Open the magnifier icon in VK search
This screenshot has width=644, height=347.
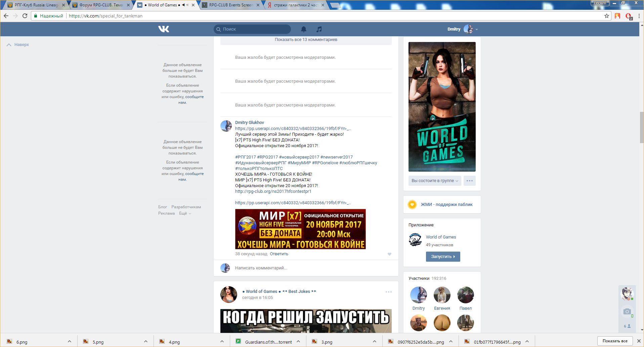tap(218, 29)
